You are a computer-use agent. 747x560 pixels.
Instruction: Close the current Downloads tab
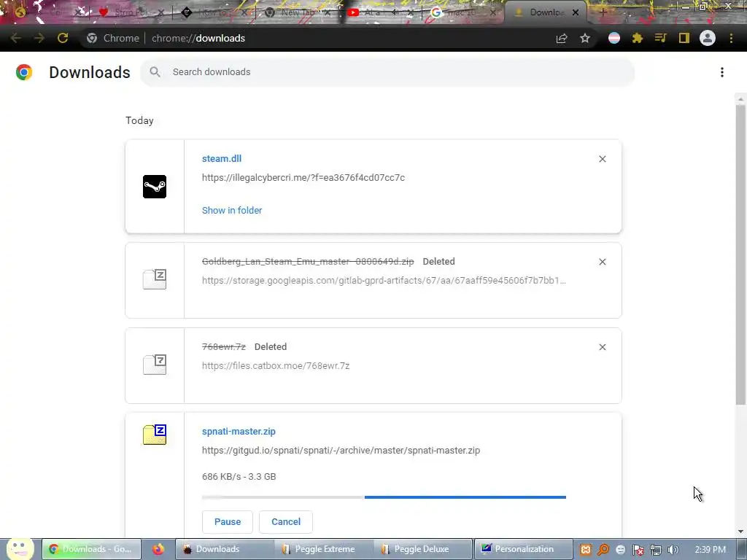point(576,12)
